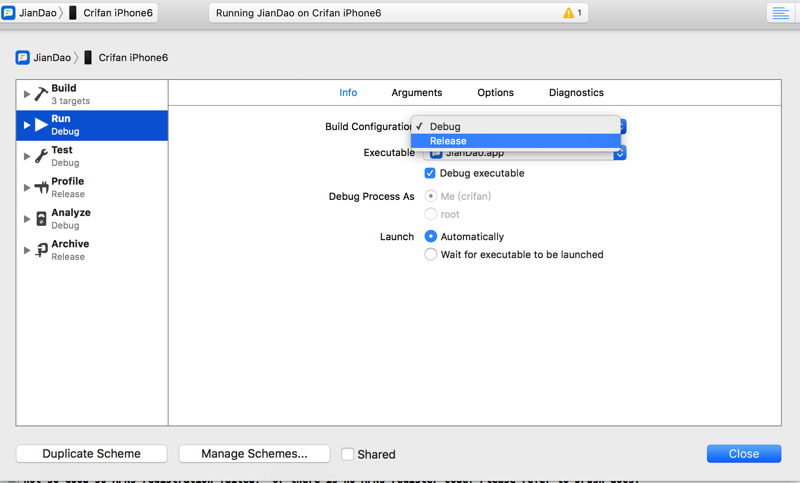The image size is (800, 483).
Task: Open the Executable dropdown arrows
Action: point(619,153)
